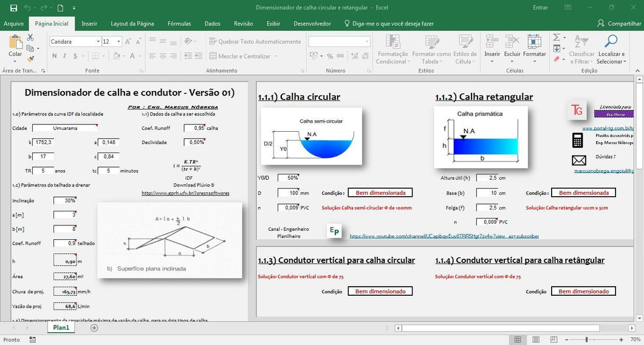
Task: Click the Cidade cell containing Umuarama
Action: [x=65, y=128]
